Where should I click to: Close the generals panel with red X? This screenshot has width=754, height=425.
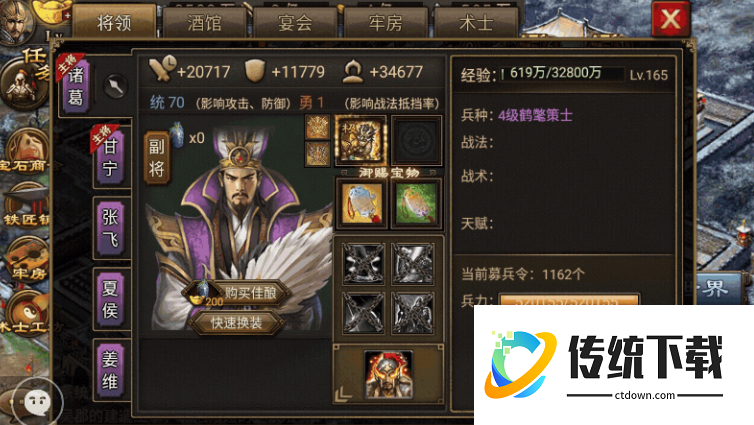(x=670, y=19)
